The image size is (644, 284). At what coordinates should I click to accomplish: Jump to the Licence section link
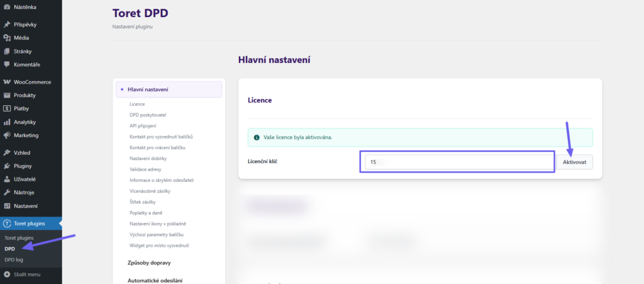(x=137, y=105)
